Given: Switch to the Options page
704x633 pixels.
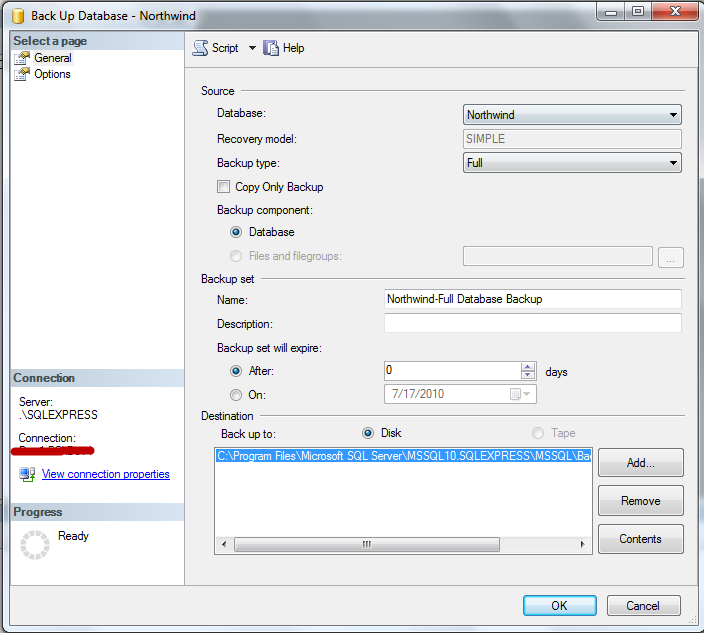Looking at the screenshot, I should click(52, 74).
